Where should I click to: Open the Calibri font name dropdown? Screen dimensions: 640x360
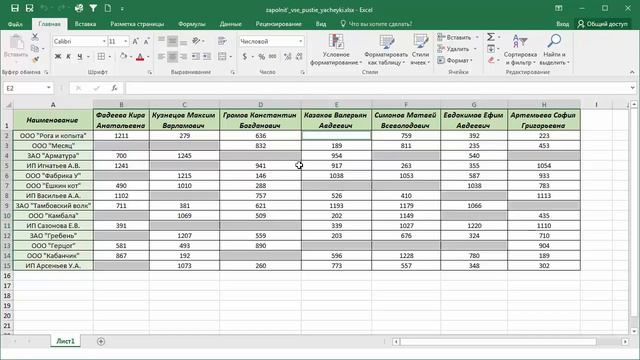[104, 41]
